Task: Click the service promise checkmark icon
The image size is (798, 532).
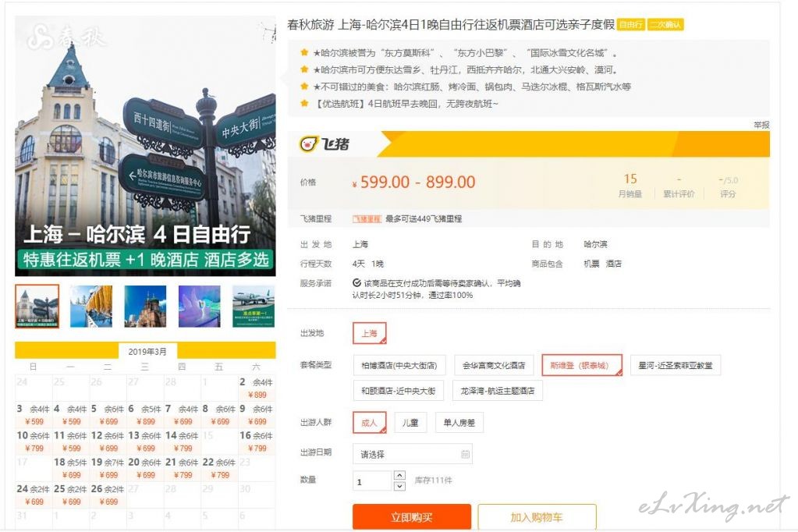Action: [356, 283]
